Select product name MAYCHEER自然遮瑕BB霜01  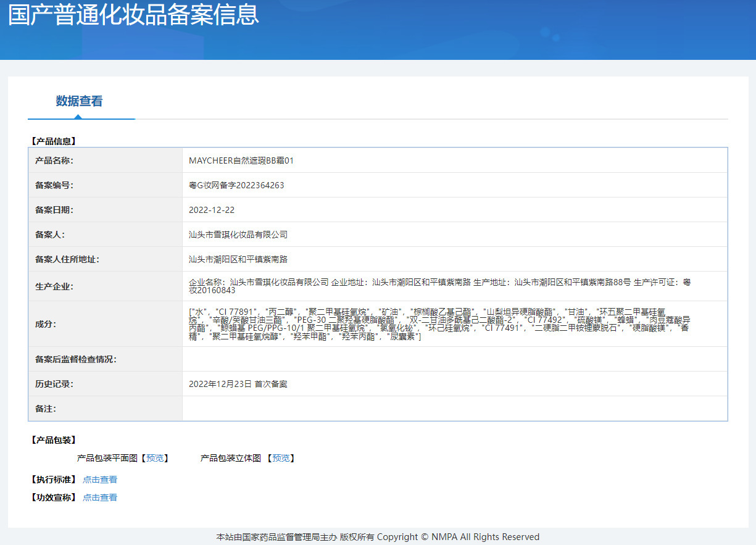tap(241, 160)
